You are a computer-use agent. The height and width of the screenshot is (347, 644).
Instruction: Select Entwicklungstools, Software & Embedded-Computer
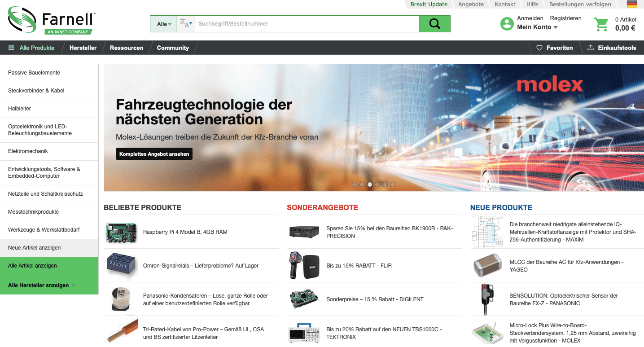(x=49, y=173)
